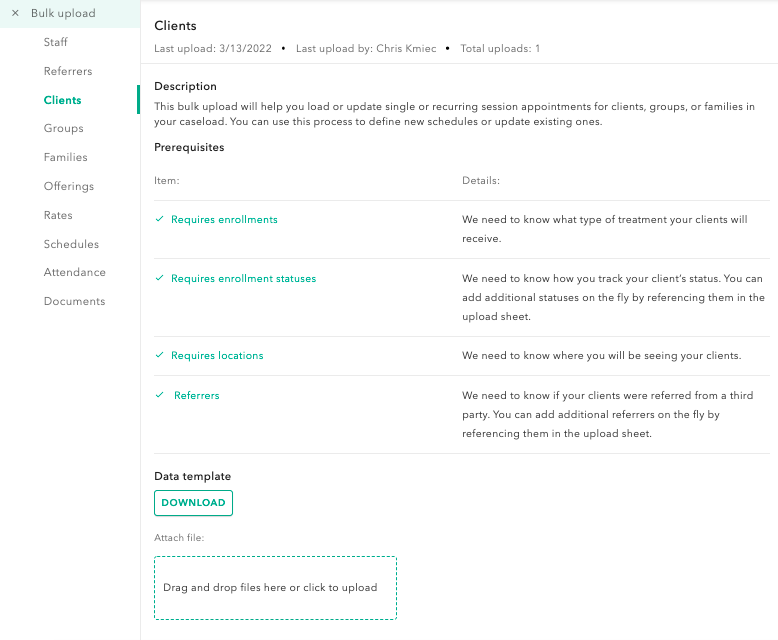The width and height of the screenshot is (778, 640).
Task: Download the data template
Action: (x=193, y=503)
